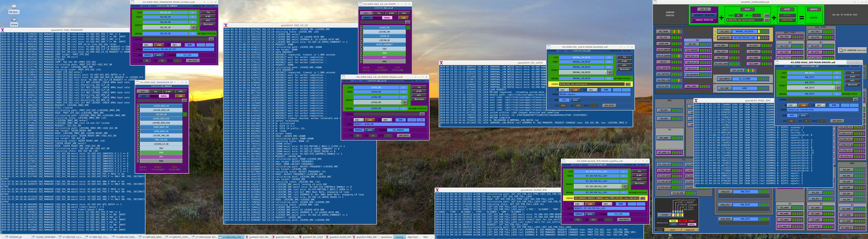The height and width of the screenshot is (239, 868).
Task: Click the ISC_LOCK USERMSG notification field
Action: 592,84
